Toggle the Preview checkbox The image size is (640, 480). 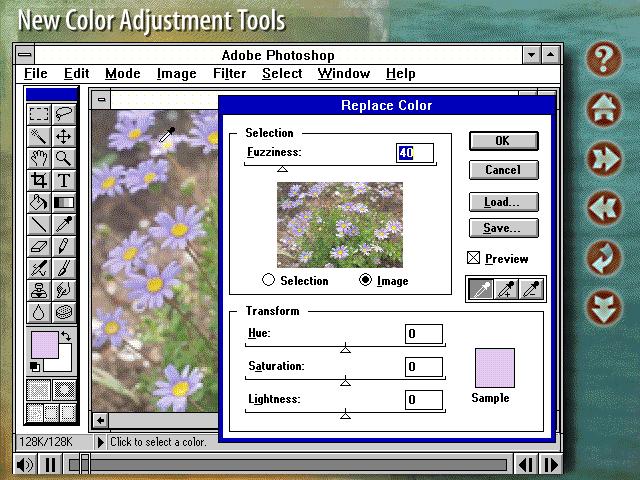click(x=473, y=258)
